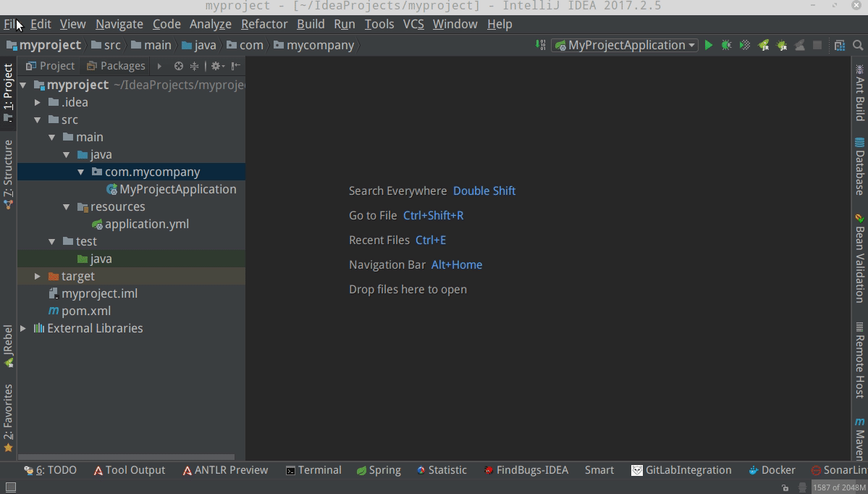Open project panel settings gear
Image resolution: width=868 pixels, height=494 pixels.
point(218,66)
